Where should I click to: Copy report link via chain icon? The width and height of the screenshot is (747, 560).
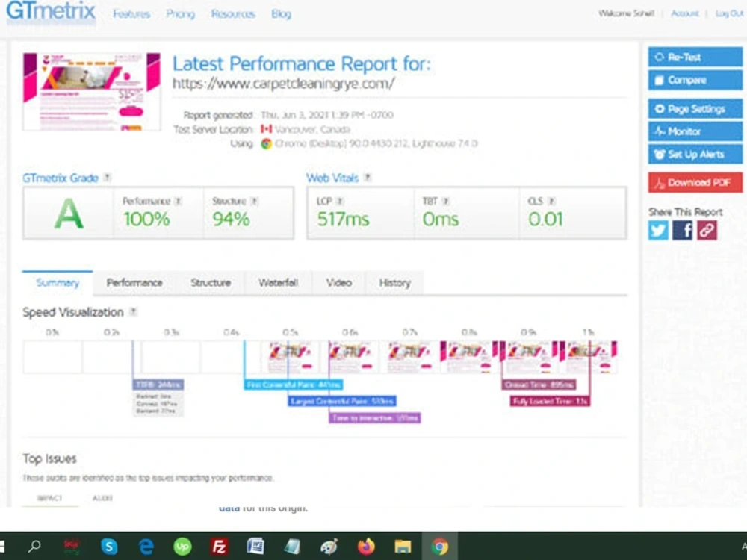[707, 231]
